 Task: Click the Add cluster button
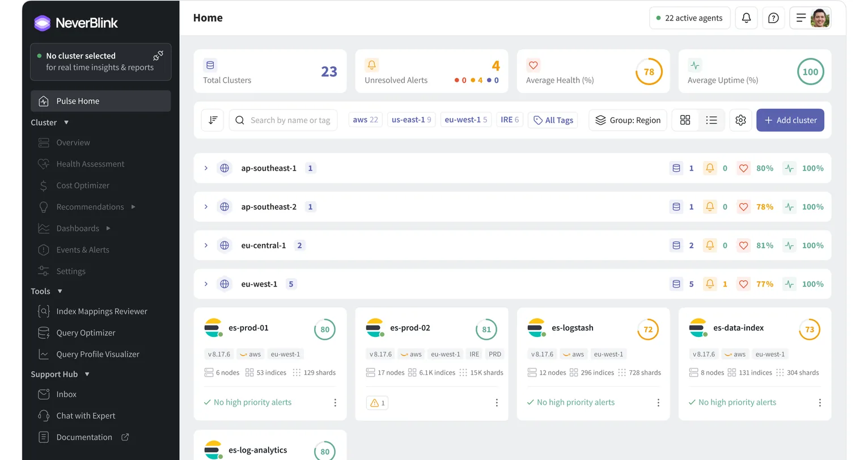pos(790,120)
